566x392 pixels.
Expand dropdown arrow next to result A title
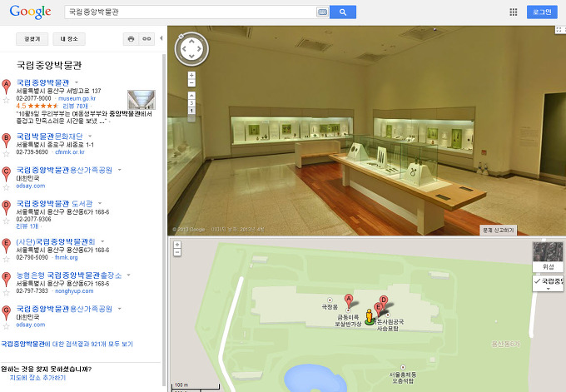pyautogui.click(x=77, y=82)
